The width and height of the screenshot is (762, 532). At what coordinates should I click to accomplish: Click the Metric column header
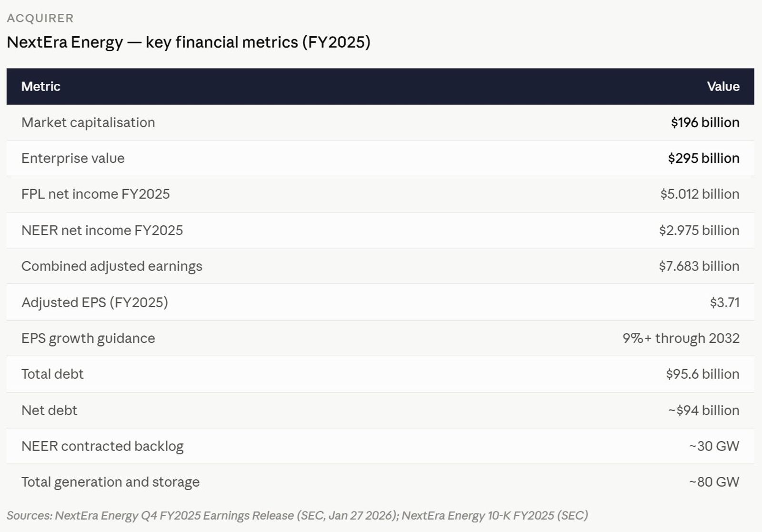click(x=41, y=86)
